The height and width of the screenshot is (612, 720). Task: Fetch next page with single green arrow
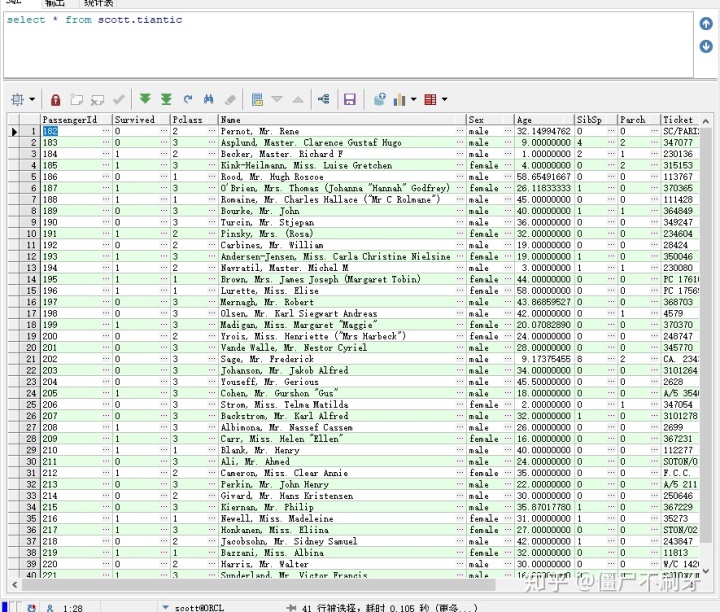point(145,99)
